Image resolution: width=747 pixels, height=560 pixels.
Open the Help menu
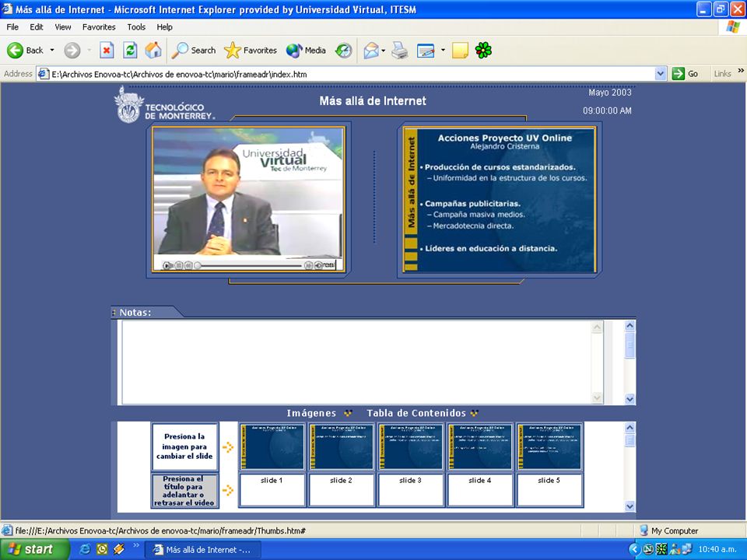click(164, 27)
